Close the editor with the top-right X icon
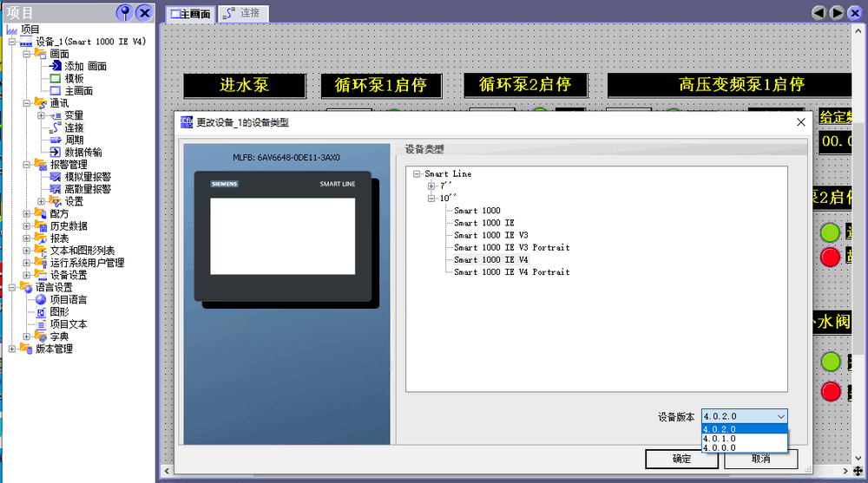 coord(855,13)
